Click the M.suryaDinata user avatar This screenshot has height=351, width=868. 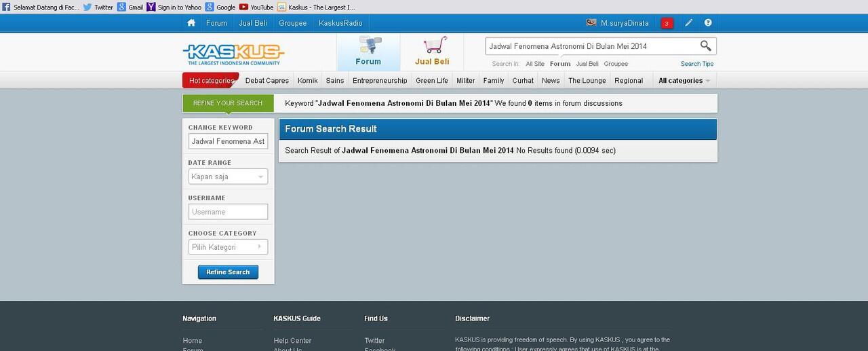click(x=591, y=22)
